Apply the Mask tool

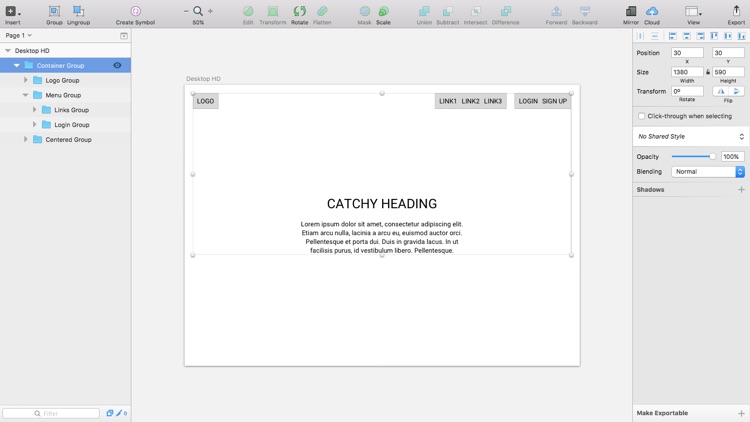pos(364,11)
